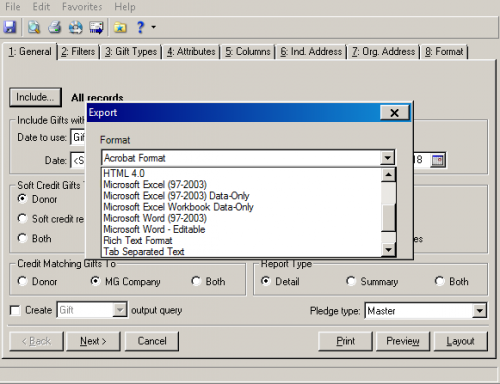Open Print Preview magnifier icon

[x=34, y=27]
